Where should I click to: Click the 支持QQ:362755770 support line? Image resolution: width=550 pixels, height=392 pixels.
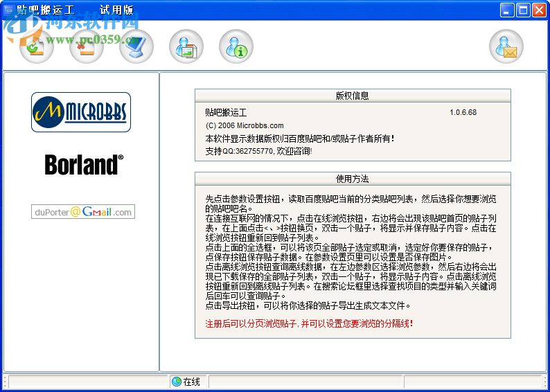point(259,152)
